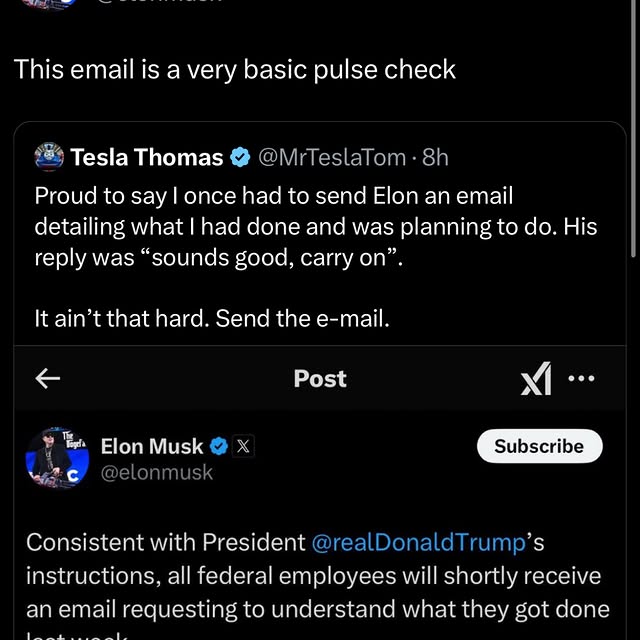Click Tesla Thomas's blue verified checkmark
Viewport: 640px width, 640px height.
(x=240, y=157)
